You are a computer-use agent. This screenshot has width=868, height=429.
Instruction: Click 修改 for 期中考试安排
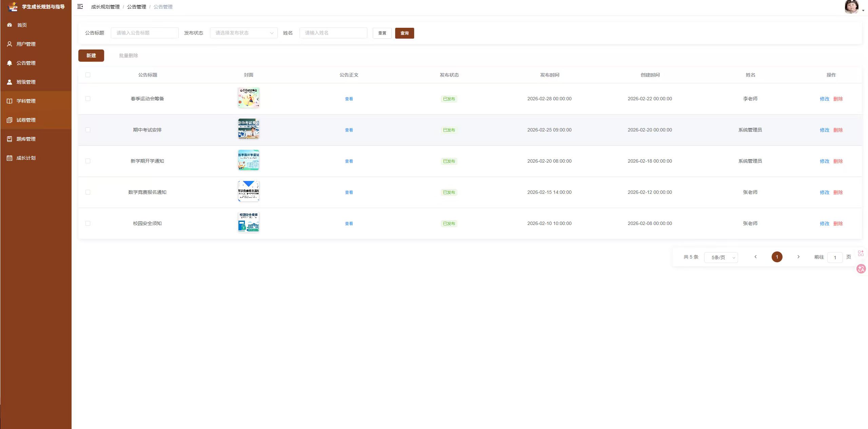(x=825, y=130)
